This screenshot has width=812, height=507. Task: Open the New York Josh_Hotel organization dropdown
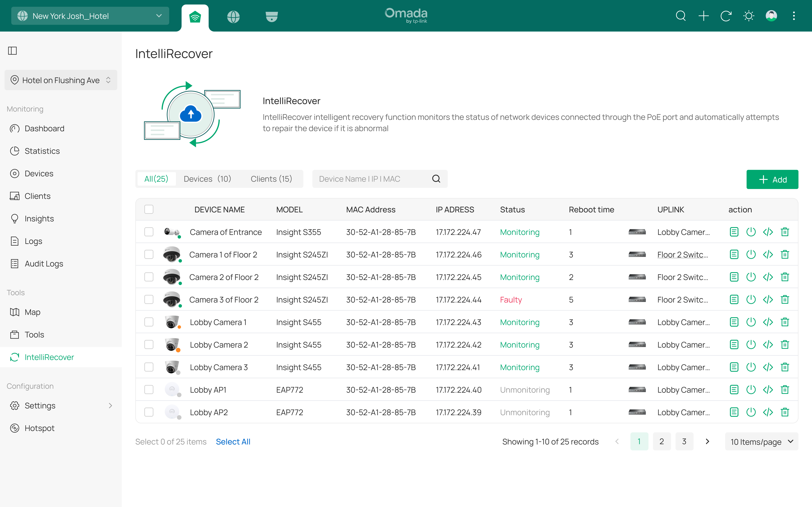tap(90, 16)
